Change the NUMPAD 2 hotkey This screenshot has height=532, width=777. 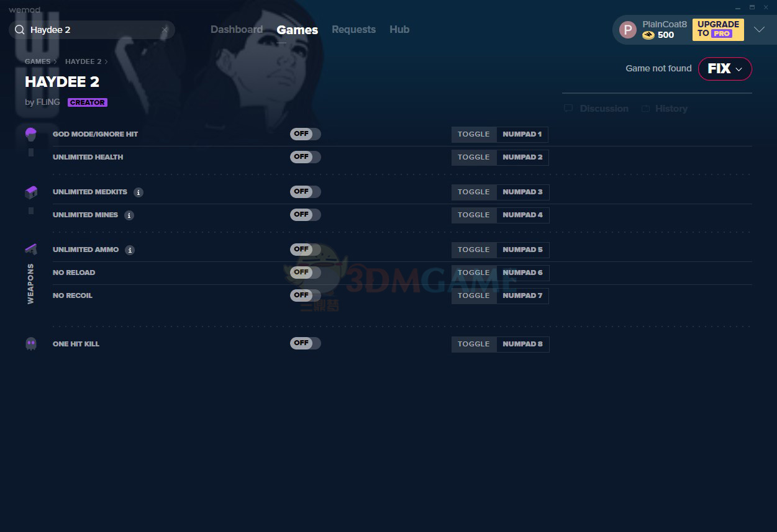pos(522,158)
